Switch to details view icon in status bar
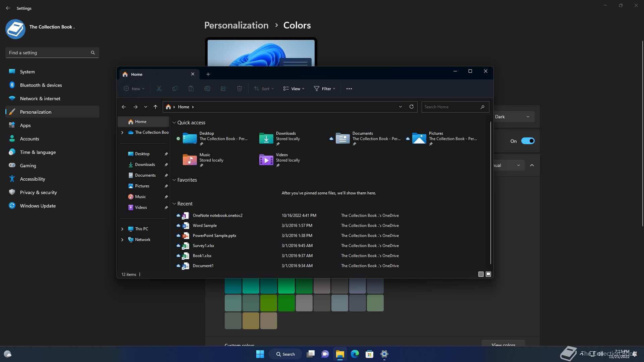The width and height of the screenshot is (644, 362). pyautogui.click(x=481, y=274)
